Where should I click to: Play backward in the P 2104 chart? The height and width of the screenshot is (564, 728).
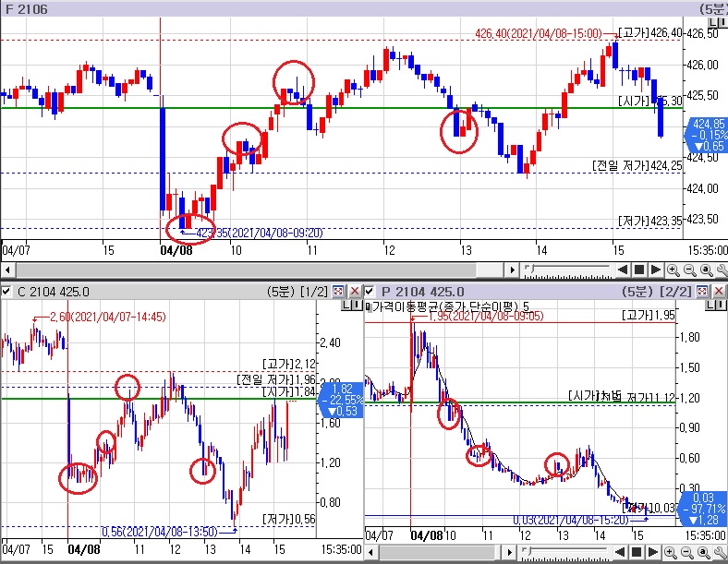point(620,552)
